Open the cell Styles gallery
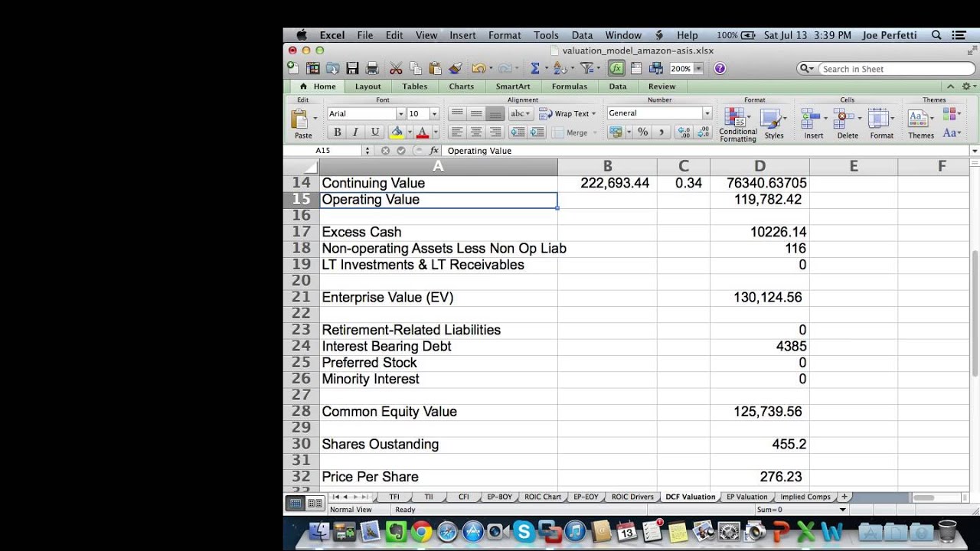This screenshot has height=551, width=980. point(774,124)
